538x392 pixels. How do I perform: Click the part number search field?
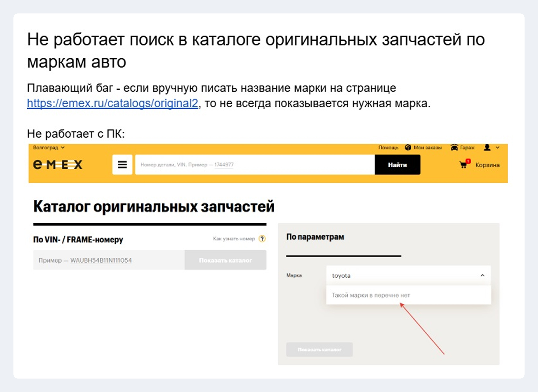tap(255, 165)
